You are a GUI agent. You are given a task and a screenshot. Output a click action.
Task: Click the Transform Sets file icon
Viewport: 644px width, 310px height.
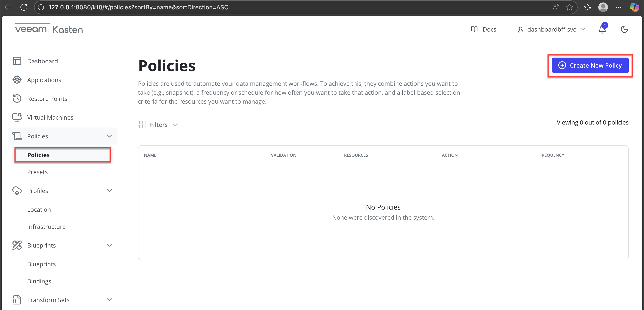[x=17, y=300]
